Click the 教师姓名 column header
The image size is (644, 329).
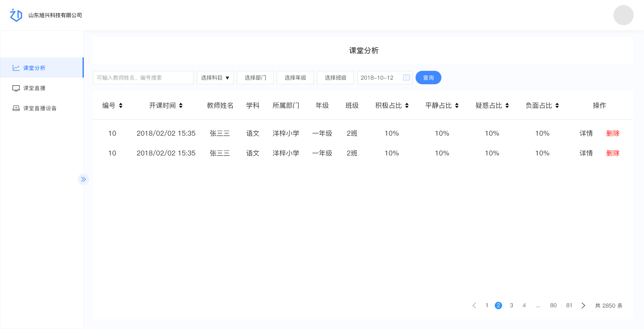tap(220, 105)
